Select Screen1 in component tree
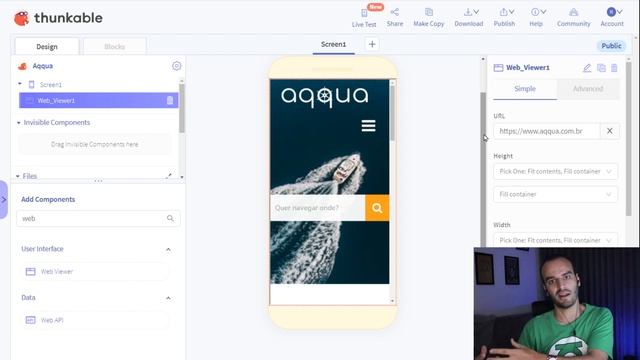The width and height of the screenshot is (640, 360). (x=51, y=84)
